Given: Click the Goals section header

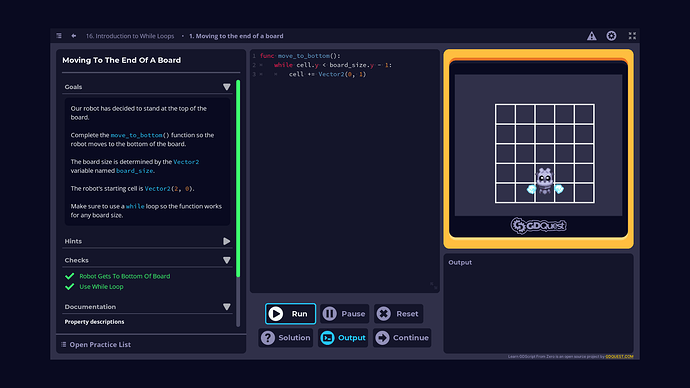Looking at the screenshot, I should coord(148,87).
